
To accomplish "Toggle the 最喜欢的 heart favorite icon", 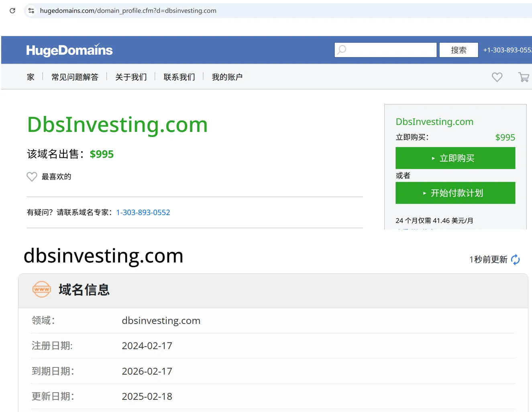I will point(32,176).
